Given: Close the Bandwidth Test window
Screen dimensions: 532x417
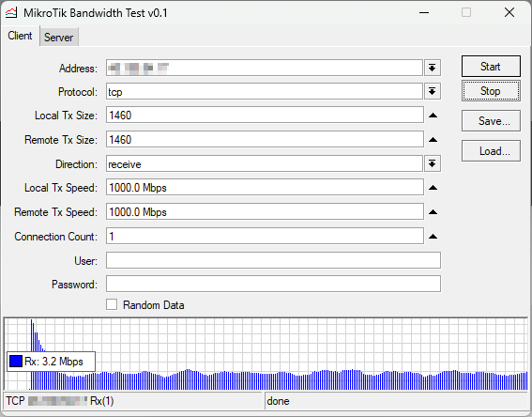Looking at the screenshot, I should [x=509, y=12].
